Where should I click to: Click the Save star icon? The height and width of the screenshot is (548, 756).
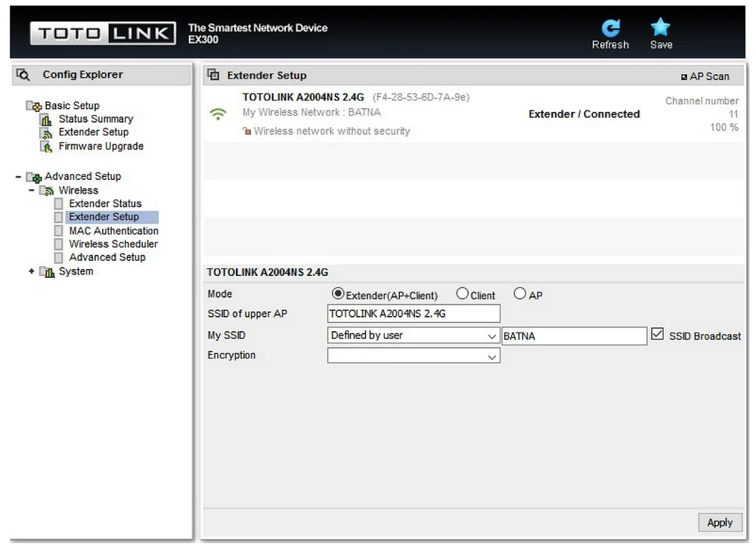point(661,28)
